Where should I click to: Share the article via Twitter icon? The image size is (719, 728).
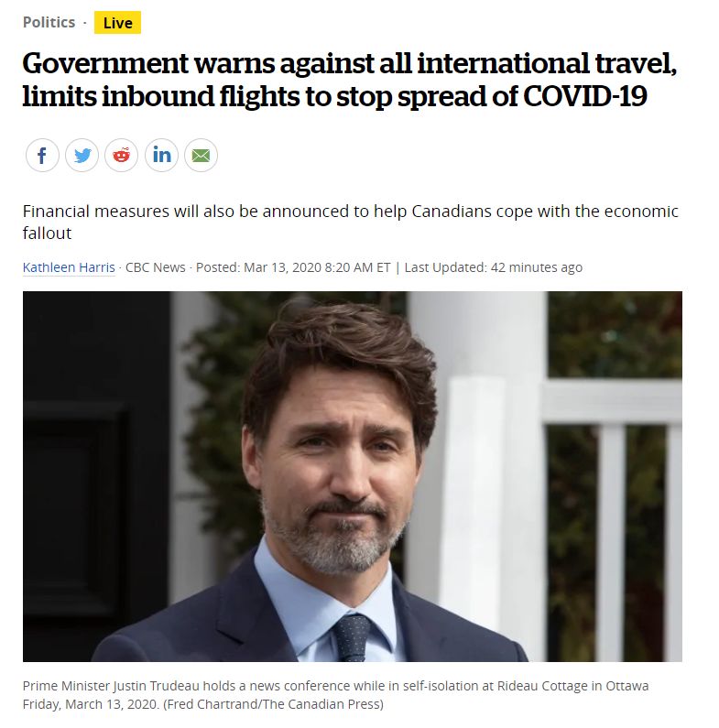click(x=82, y=155)
